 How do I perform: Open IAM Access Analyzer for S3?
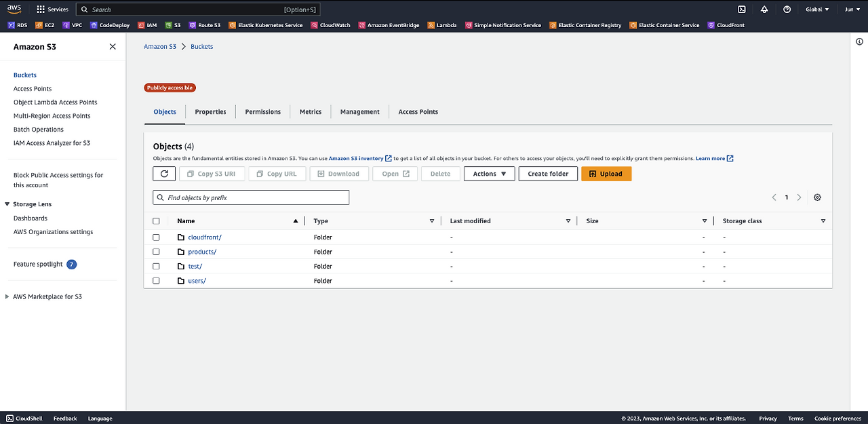point(52,143)
